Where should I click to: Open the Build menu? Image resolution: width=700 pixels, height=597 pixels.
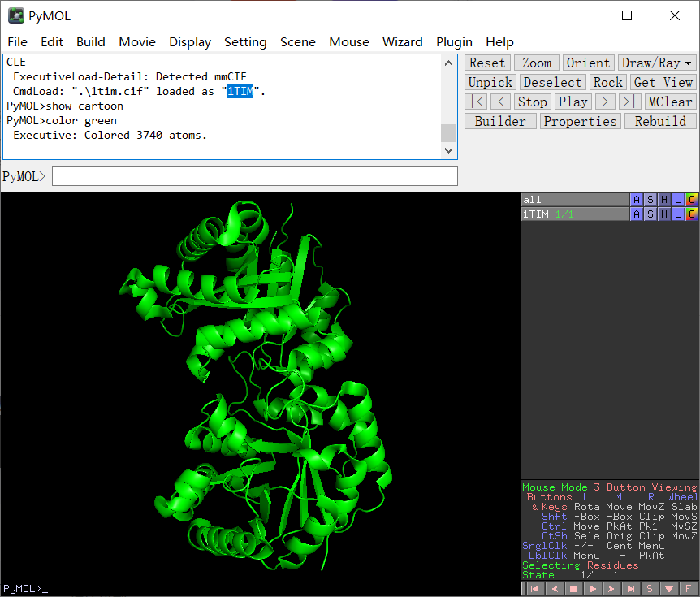(x=91, y=42)
